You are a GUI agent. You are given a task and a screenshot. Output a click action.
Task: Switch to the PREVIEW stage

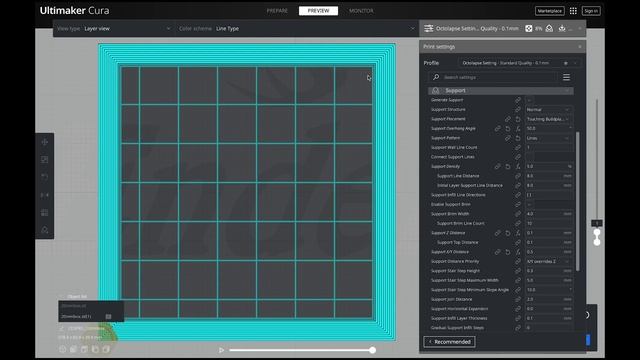click(x=318, y=11)
